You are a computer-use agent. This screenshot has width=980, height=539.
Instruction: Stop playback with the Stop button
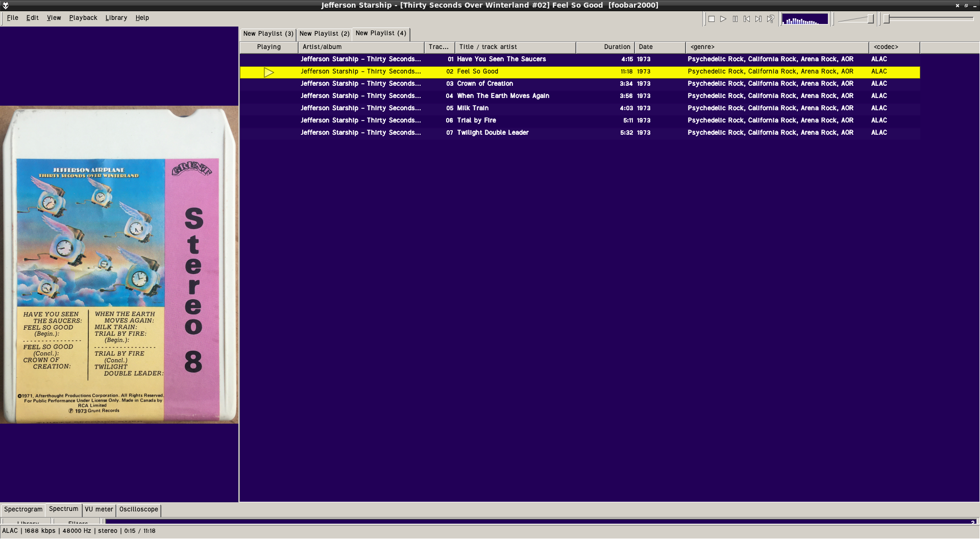tap(712, 19)
